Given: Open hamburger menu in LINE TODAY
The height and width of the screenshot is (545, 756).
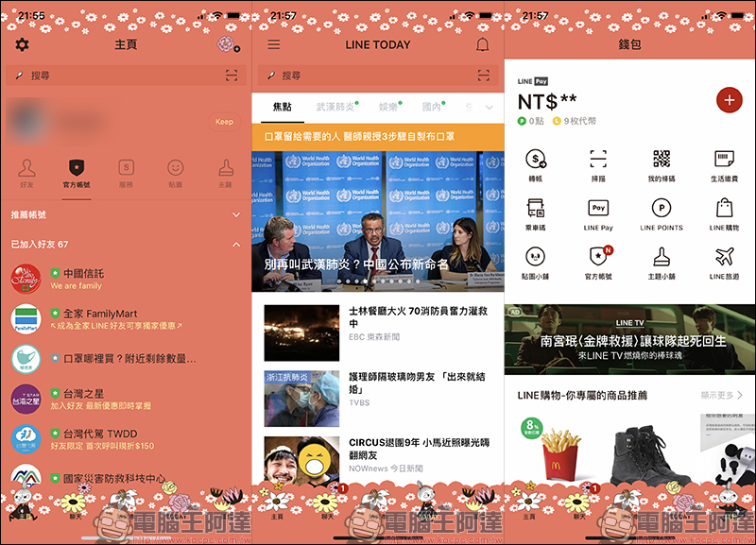Looking at the screenshot, I should (x=274, y=44).
